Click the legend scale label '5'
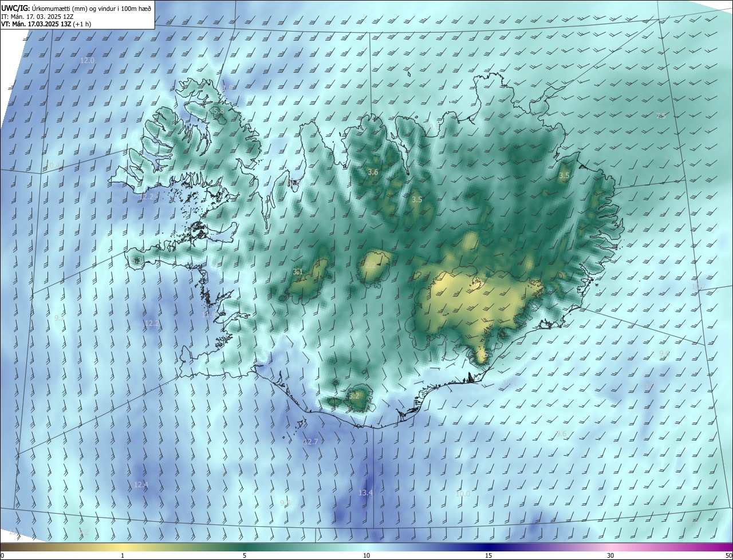This screenshot has width=733, height=560. tap(245, 556)
